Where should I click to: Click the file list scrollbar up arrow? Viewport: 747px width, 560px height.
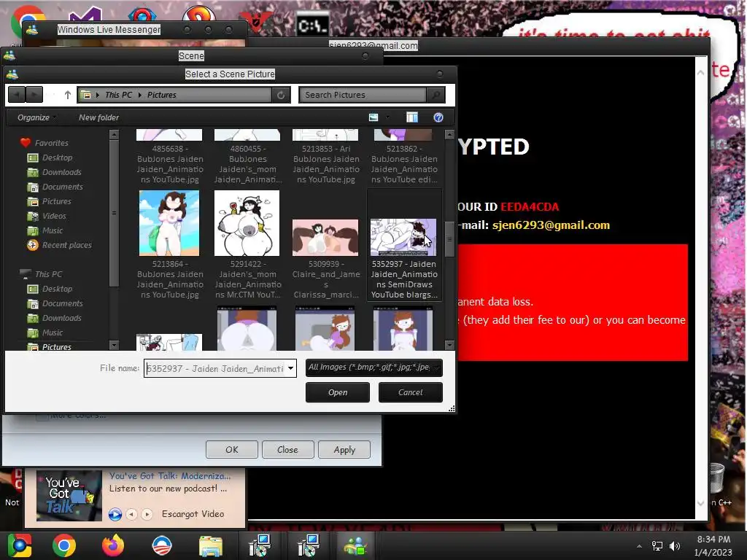tap(449, 135)
